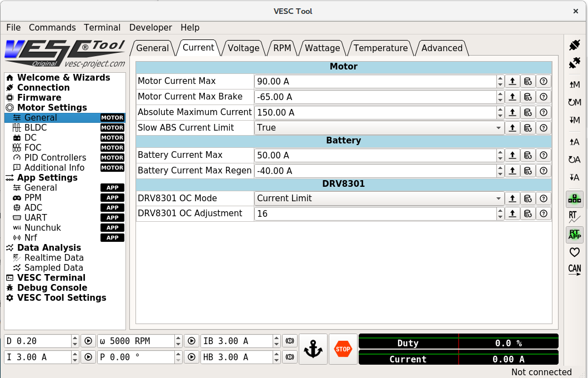This screenshot has height=378, width=588.
Task: Click Motor Current Max Brake value field
Action: (375, 97)
